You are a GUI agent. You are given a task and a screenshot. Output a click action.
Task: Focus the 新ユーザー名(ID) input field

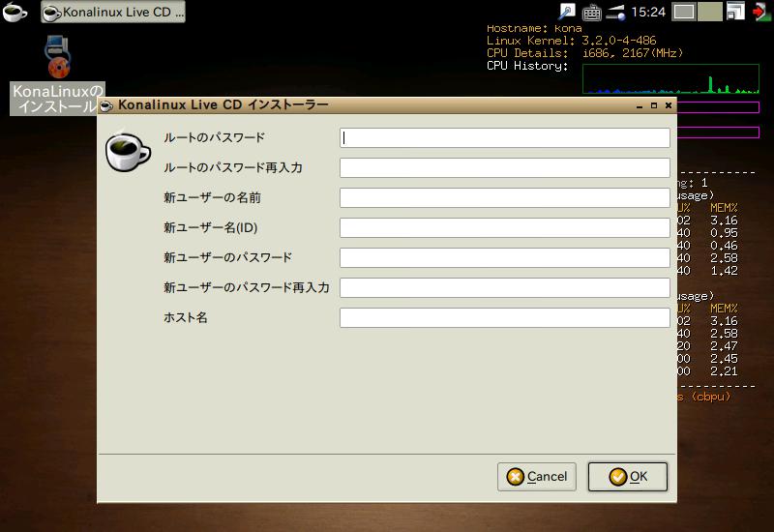point(504,228)
